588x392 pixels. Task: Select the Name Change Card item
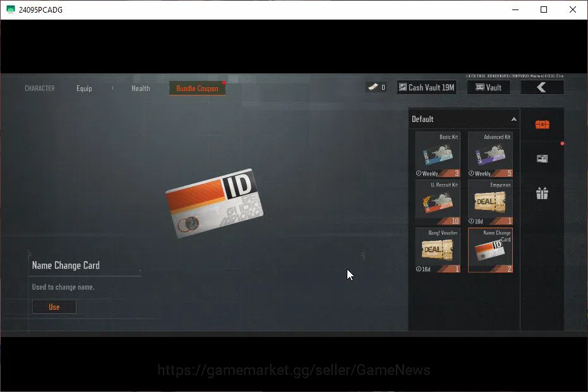[490, 250]
